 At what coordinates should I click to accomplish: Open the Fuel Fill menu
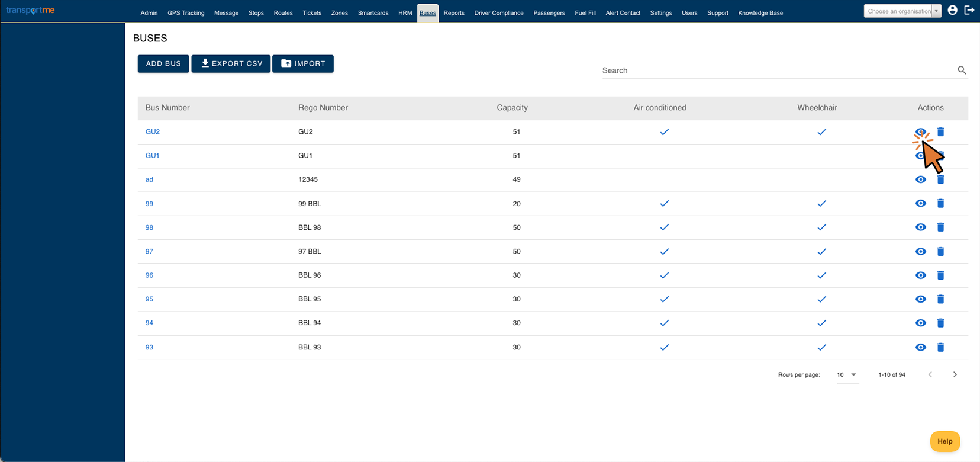click(x=585, y=13)
